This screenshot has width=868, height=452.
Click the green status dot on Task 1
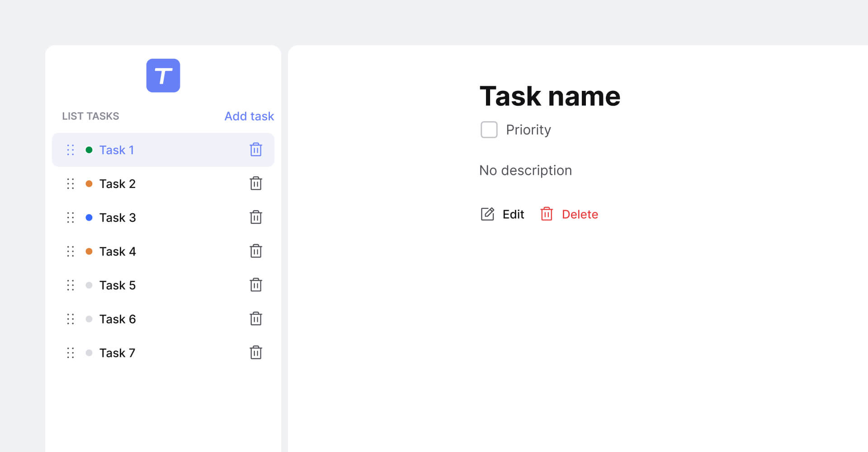point(89,150)
